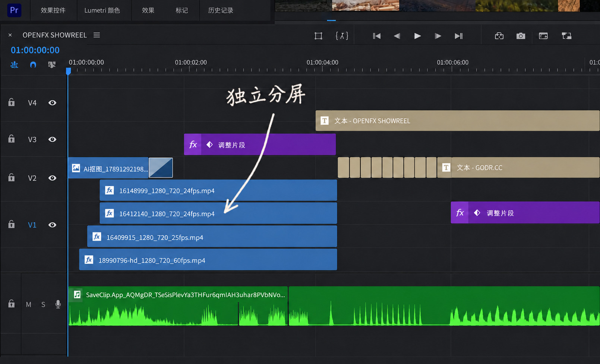Viewport: 600px width, 364px height.
Task: Toggle the safe margins frame icon
Action: pyautogui.click(x=318, y=36)
